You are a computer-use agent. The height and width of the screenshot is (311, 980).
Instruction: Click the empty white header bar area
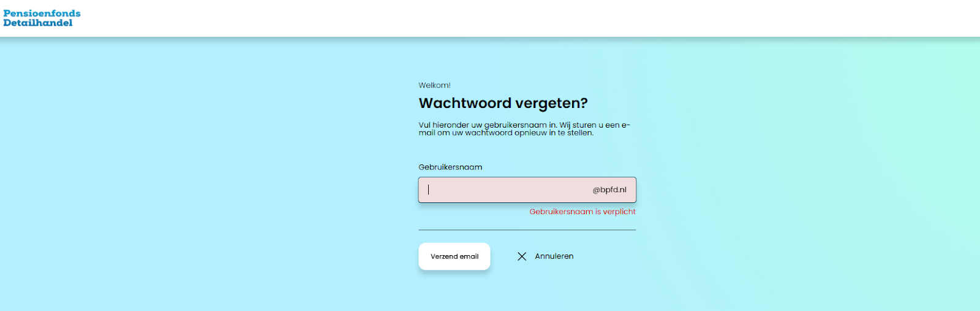pos(490,18)
